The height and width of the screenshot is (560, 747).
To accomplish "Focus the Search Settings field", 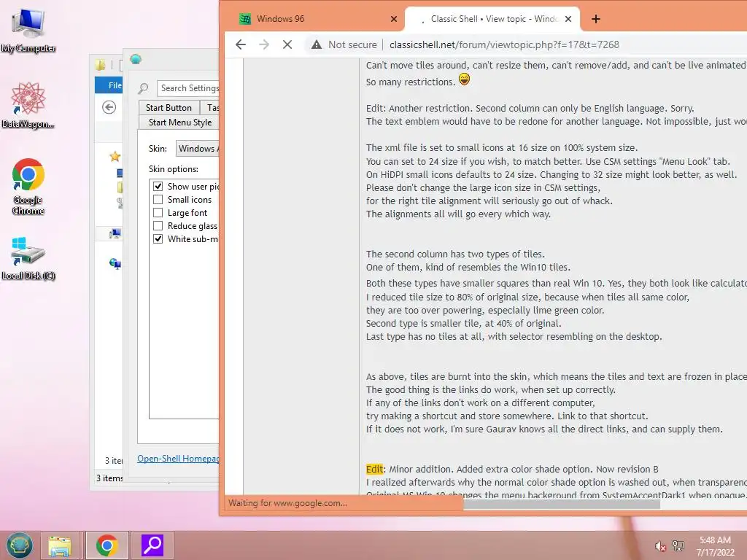I will [x=188, y=88].
